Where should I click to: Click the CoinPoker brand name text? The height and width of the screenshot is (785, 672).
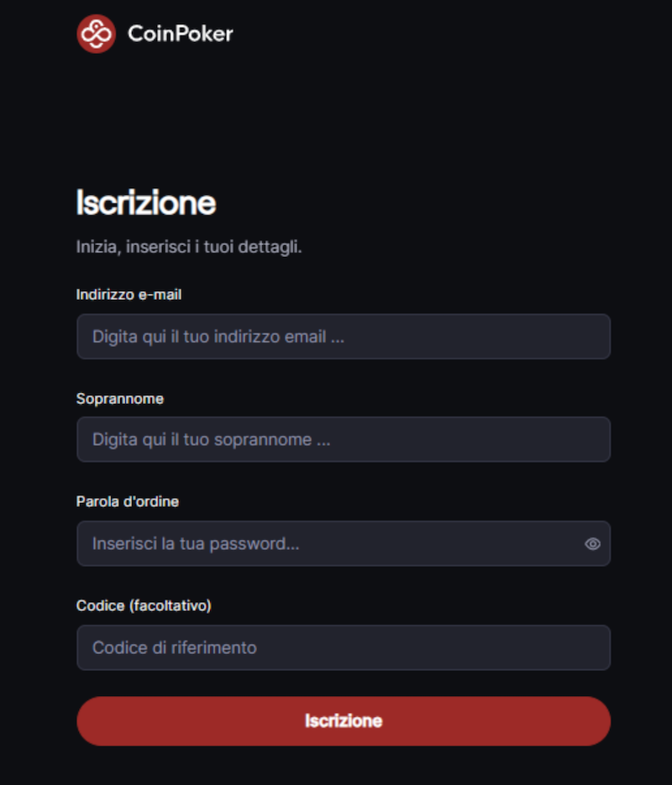click(x=180, y=34)
